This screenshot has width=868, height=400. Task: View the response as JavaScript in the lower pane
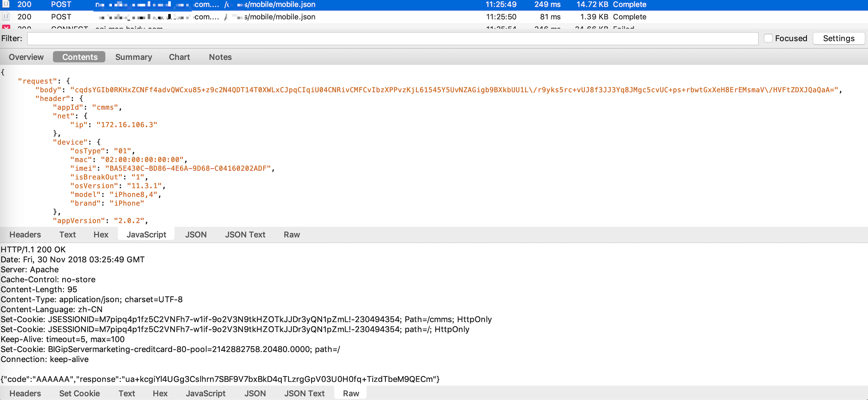point(205,393)
